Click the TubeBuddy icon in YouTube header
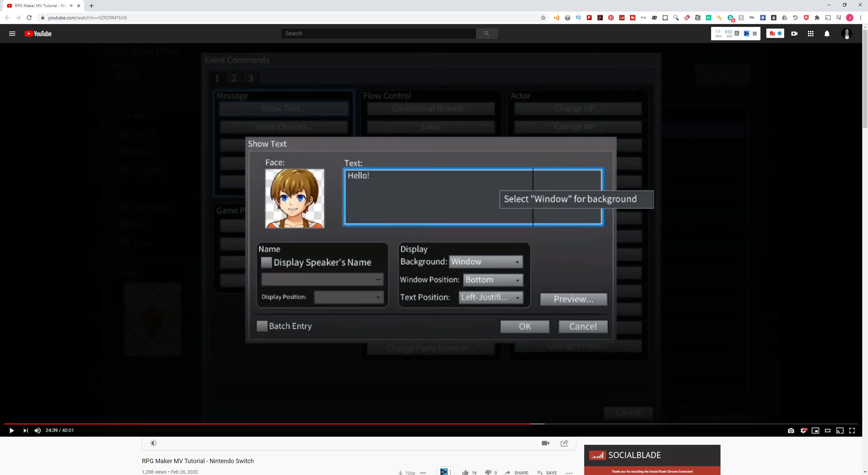Image resolution: width=868 pixels, height=475 pixels. pos(772,34)
